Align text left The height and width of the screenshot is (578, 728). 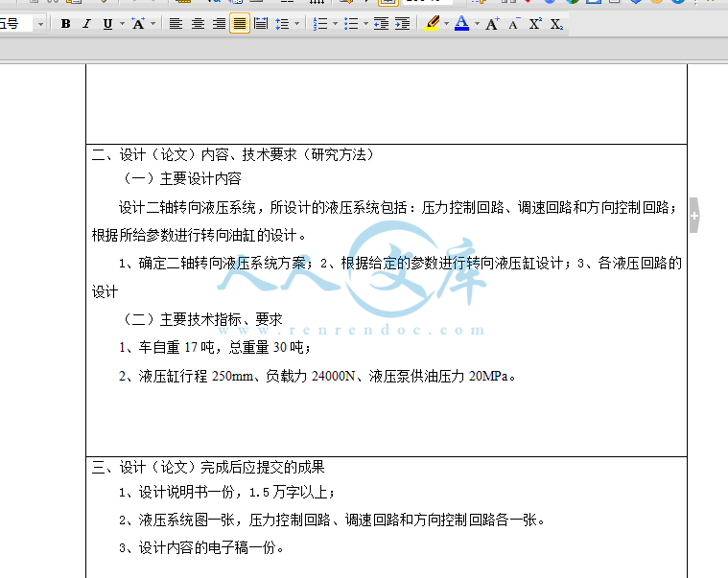click(x=176, y=24)
